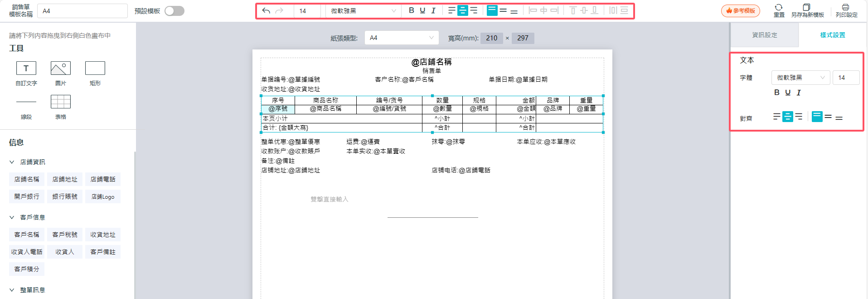Click the 模板名稱 input field
Screen dimensions: 868x299
(x=82, y=11)
